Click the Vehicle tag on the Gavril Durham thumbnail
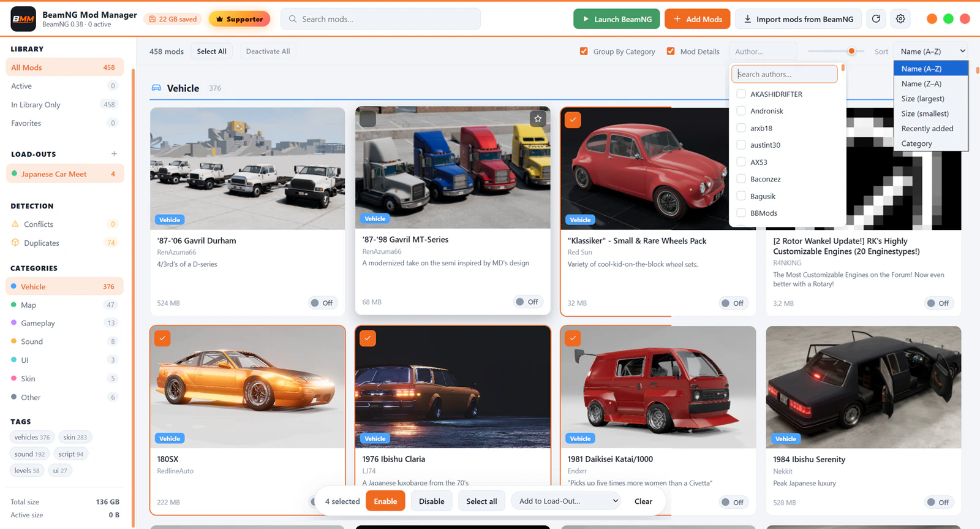The image size is (980, 529). [x=170, y=219]
